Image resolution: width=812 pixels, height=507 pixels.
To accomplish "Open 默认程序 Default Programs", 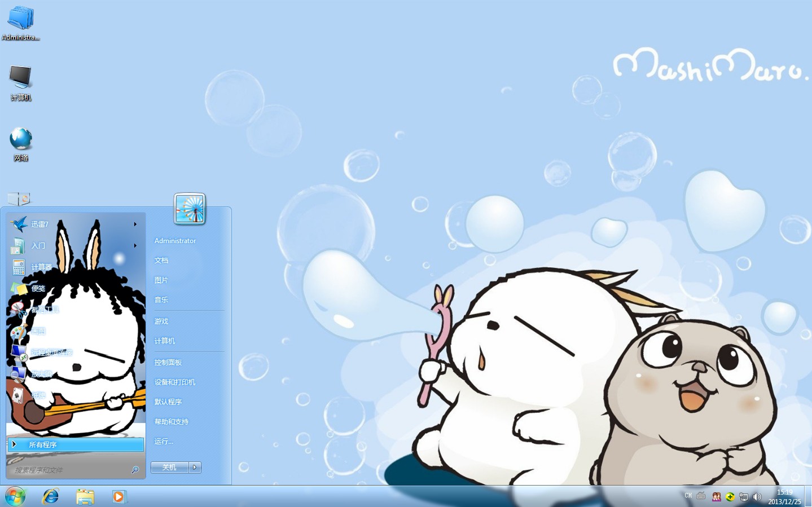I will click(168, 402).
